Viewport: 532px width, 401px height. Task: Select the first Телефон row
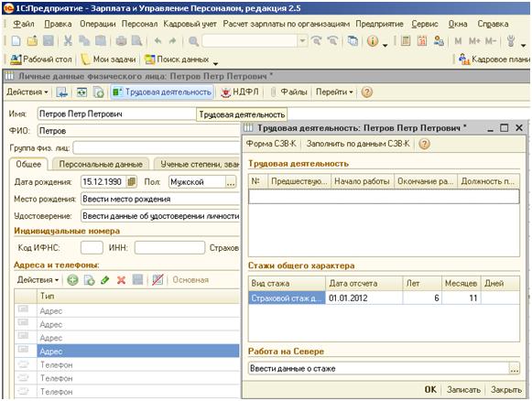[x=127, y=364]
